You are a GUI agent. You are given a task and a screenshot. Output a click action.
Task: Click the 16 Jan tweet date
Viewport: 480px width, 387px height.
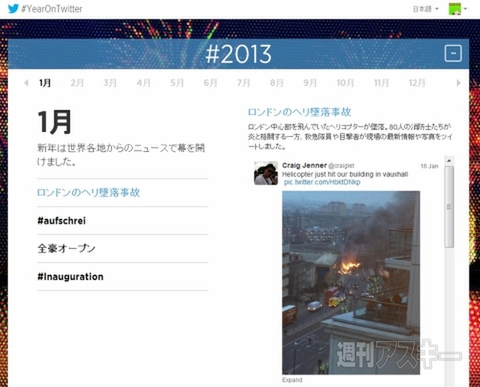point(429,166)
